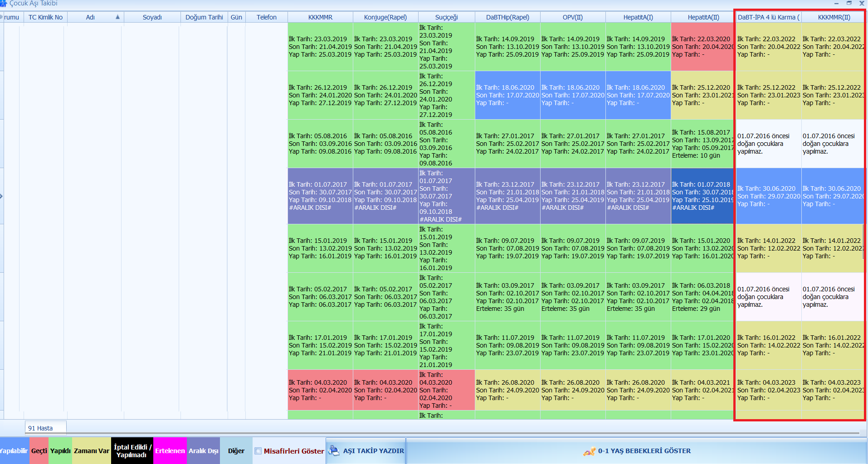The width and height of the screenshot is (868, 464).
Task: Click the black İptal Edildi / Yapılmadı swatch
Action: click(x=132, y=451)
